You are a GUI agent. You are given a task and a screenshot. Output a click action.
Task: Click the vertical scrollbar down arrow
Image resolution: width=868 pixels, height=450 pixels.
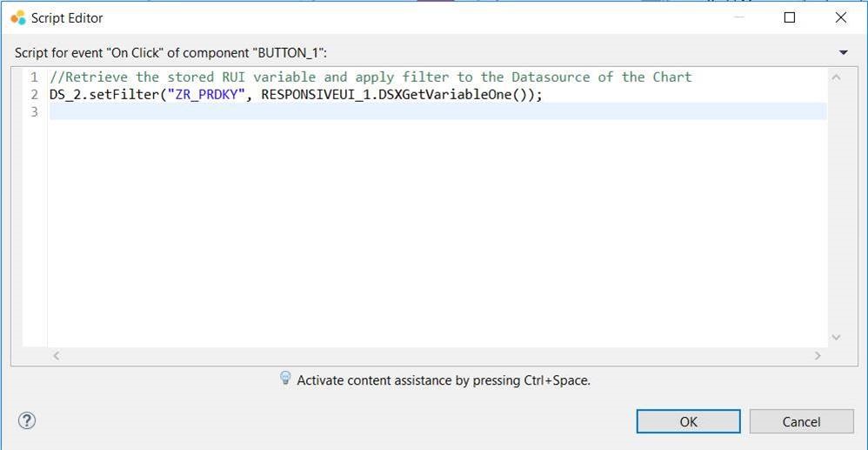tap(836, 338)
